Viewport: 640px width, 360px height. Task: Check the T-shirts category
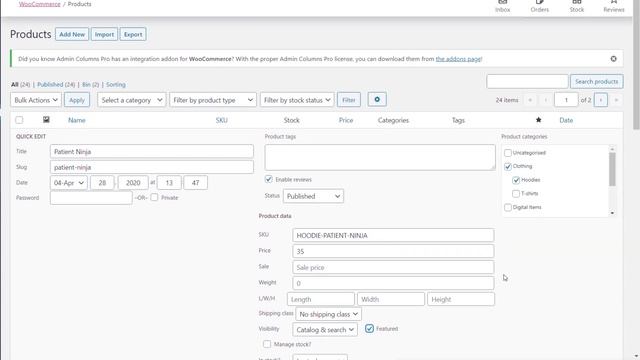(x=516, y=193)
